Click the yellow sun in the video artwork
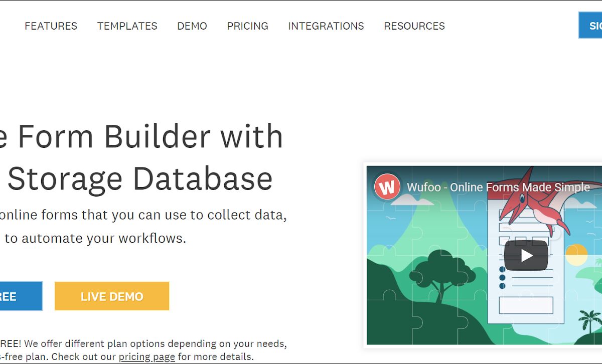The image size is (602, 364). pyautogui.click(x=577, y=254)
